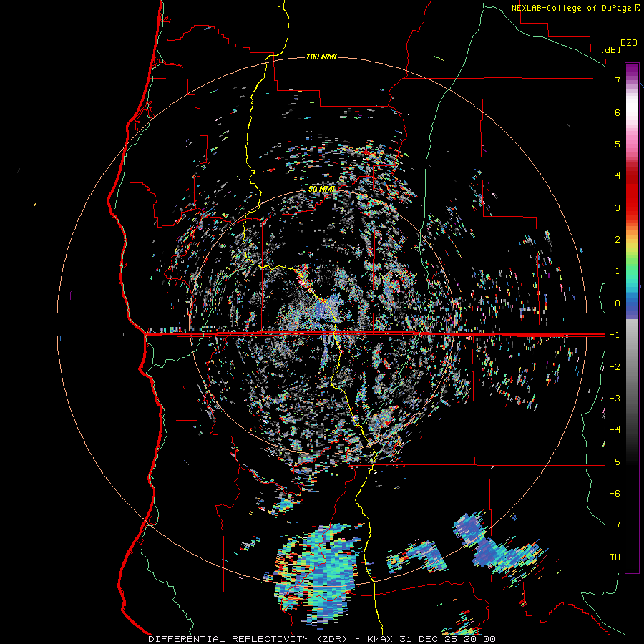Viewport: 644px width, 644px height.
Task: Click the [dB] units label
Action: coord(610,49)
